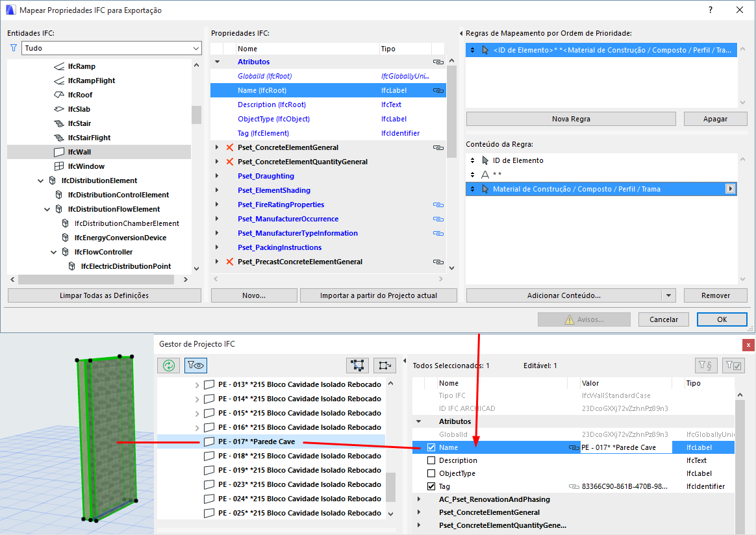Check the ObjectType attribute checkbox
This screenshot has height=535, width=756.
click(x=431, y=473)
